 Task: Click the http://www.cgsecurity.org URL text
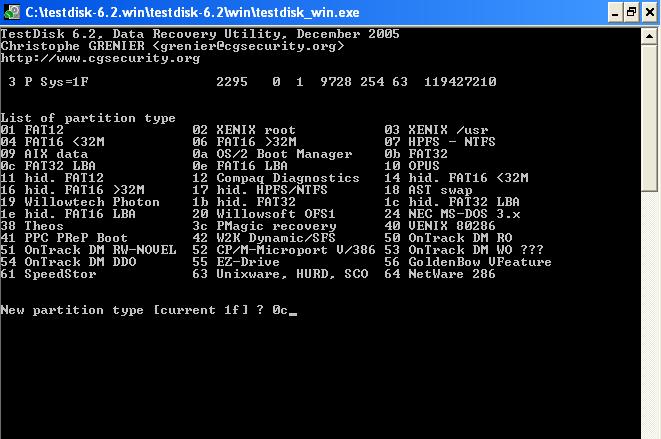coord(100,58)
